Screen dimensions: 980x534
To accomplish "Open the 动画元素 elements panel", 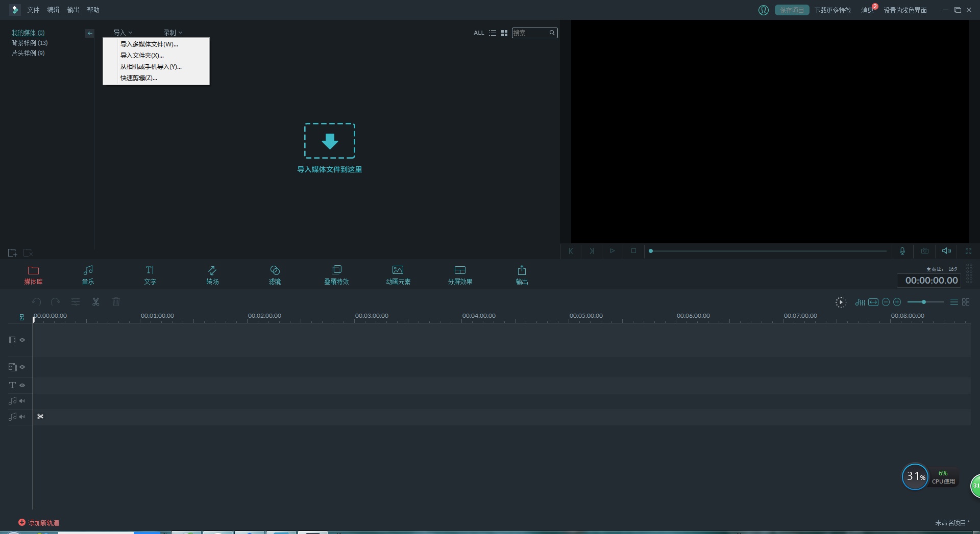I will (x=398, y=274).
